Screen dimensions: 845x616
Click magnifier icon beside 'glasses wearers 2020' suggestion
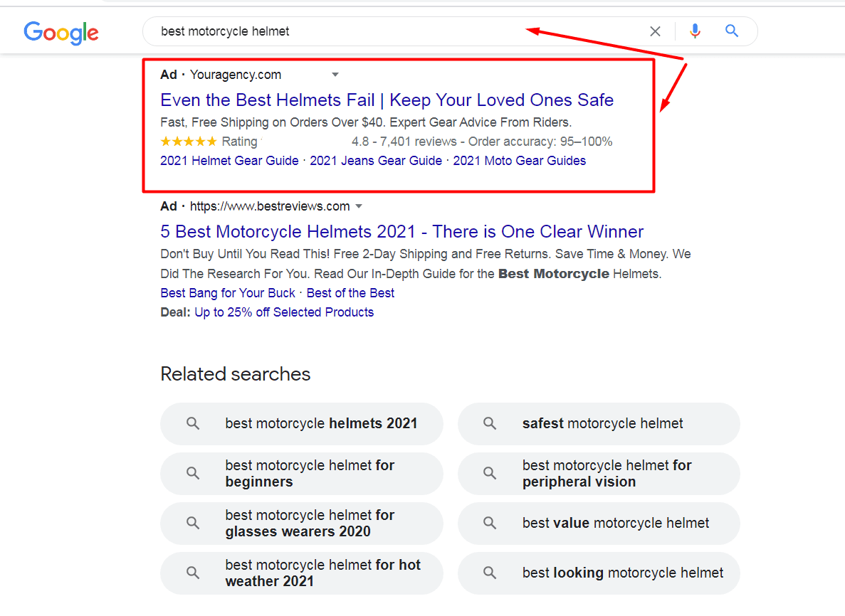[193, 523]
